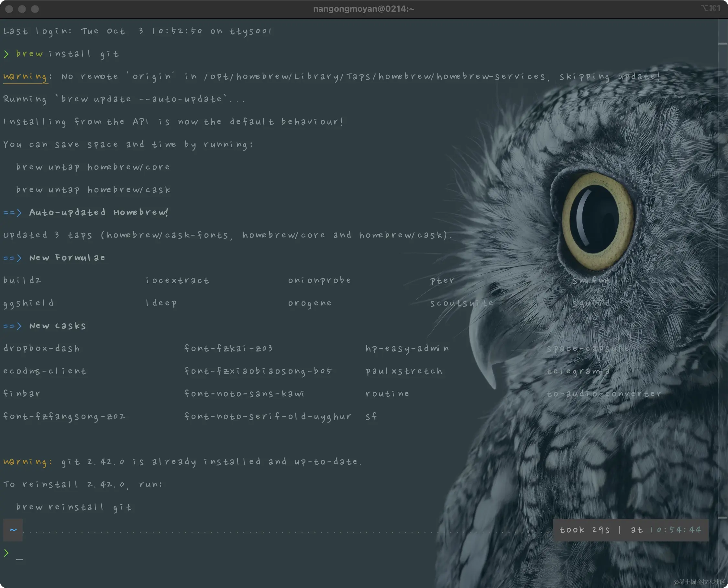Click the 'New Casks' heading
The image size is (728, 588).
(x=57, y=326)
